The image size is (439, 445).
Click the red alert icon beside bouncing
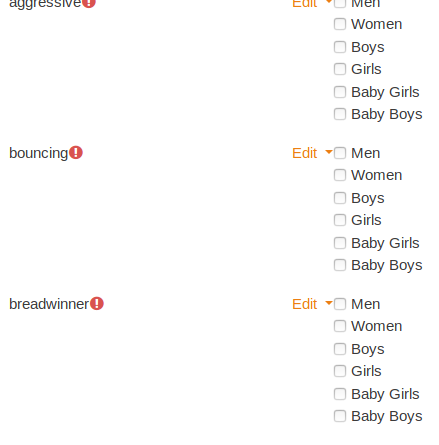76,153
